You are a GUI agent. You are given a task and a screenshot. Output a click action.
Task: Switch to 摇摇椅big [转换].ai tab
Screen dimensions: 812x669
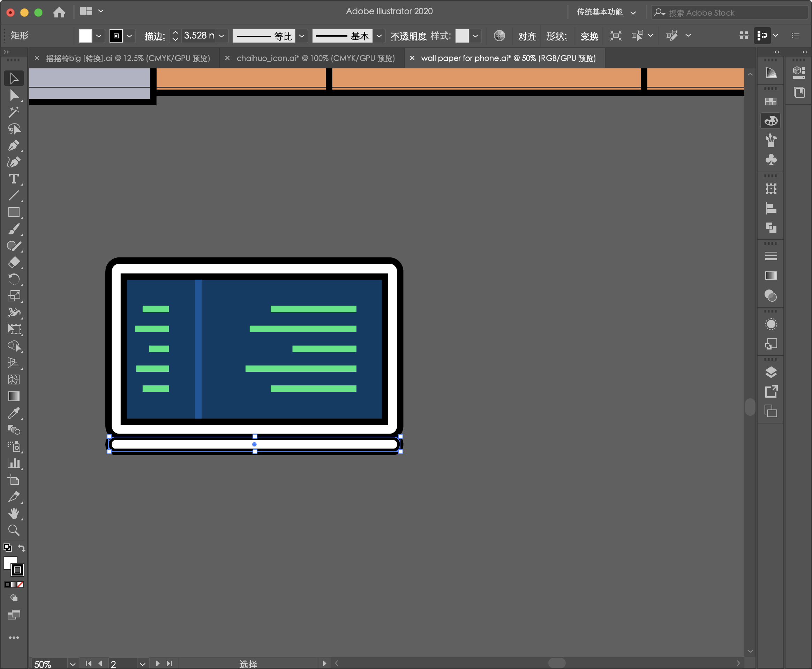pyautogui.click(x=128, y=58)
